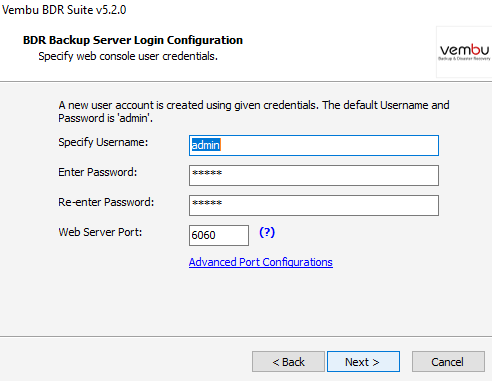
Task: Click the (?) help icon beside port
Action: (267, 232)
